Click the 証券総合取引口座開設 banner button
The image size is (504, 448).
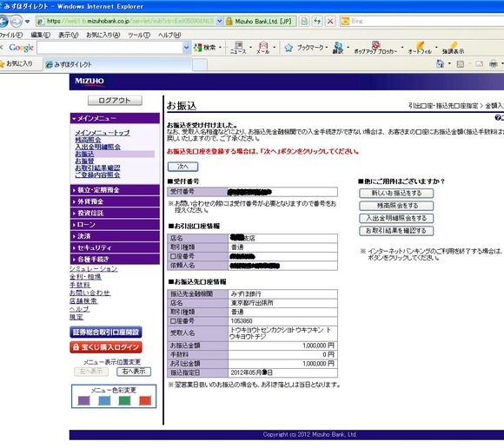click(106, 332)
